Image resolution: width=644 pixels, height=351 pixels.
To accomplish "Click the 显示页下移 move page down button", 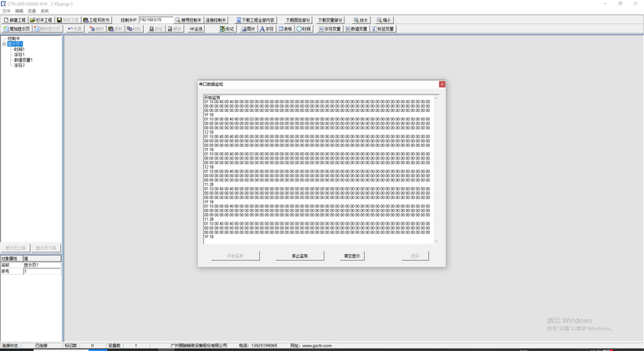I will (x=46, y=248).
